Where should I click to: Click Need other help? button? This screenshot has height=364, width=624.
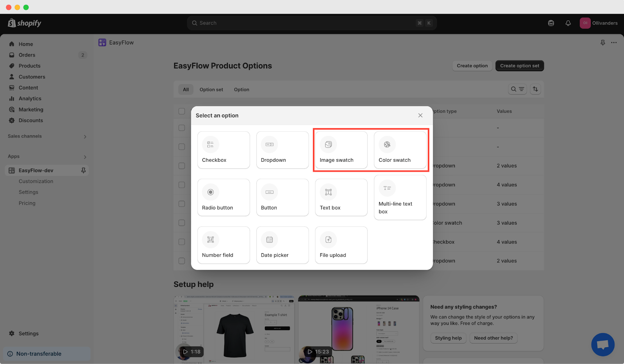[x=493, y=338]
